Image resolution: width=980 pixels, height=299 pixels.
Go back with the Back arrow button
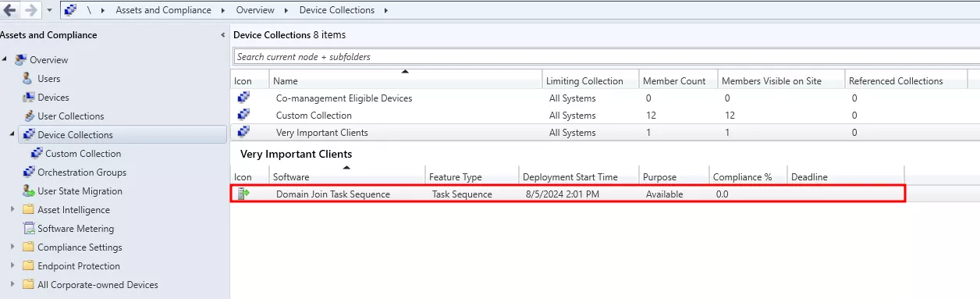[x=10, y=10]
